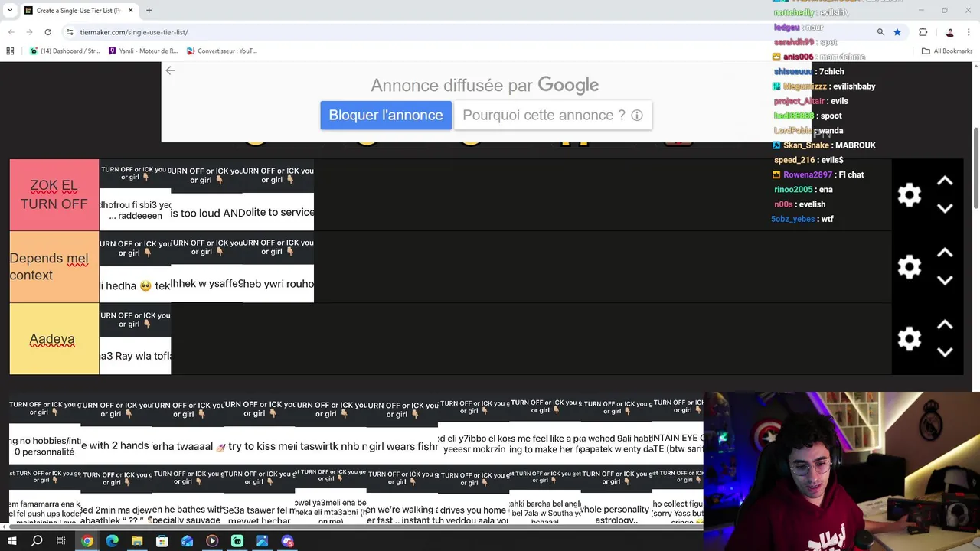Image resolution: width=980 pixels, height=551 pixels.
Task: Move Depends mel context tier up
Action: click(x=945, y=253)
